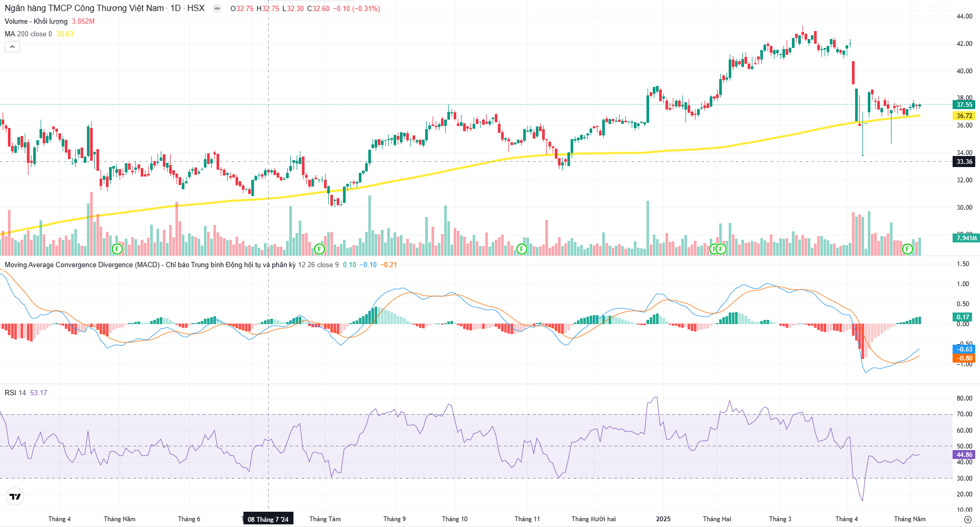Click the black 33.36 crosshair price label

coord(964,162)
